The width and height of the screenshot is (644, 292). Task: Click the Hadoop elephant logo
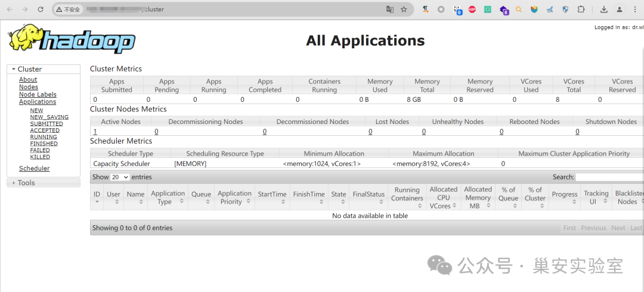point(72,39)
